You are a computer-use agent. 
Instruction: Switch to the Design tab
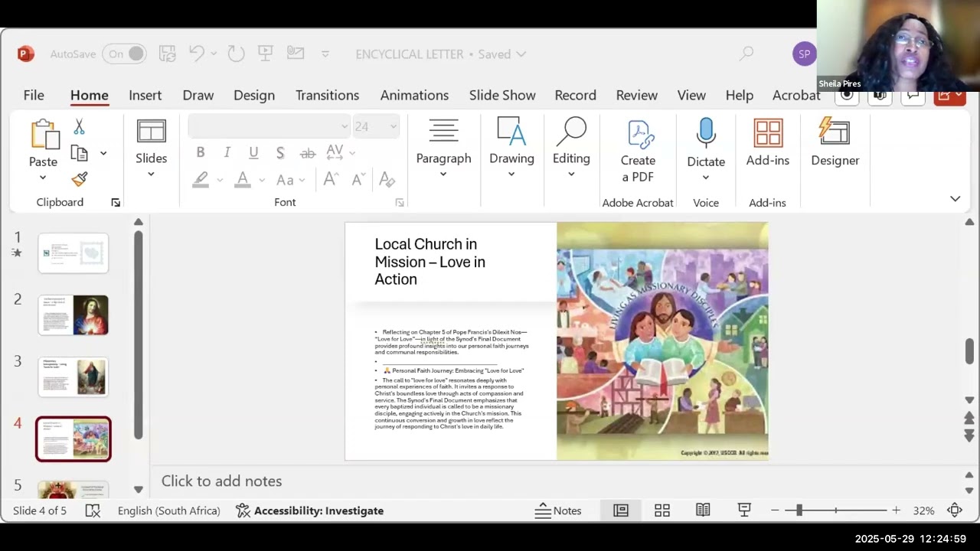254,95
